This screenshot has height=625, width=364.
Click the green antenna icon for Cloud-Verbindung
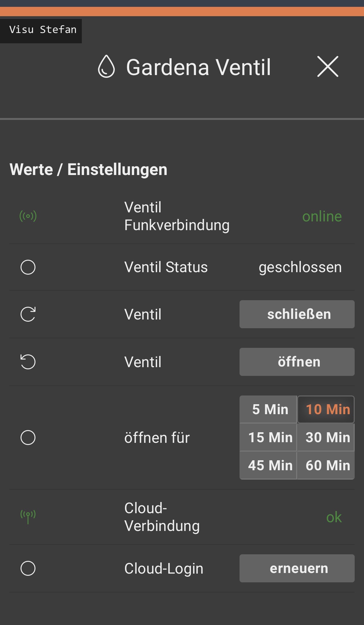coord(28,517)
